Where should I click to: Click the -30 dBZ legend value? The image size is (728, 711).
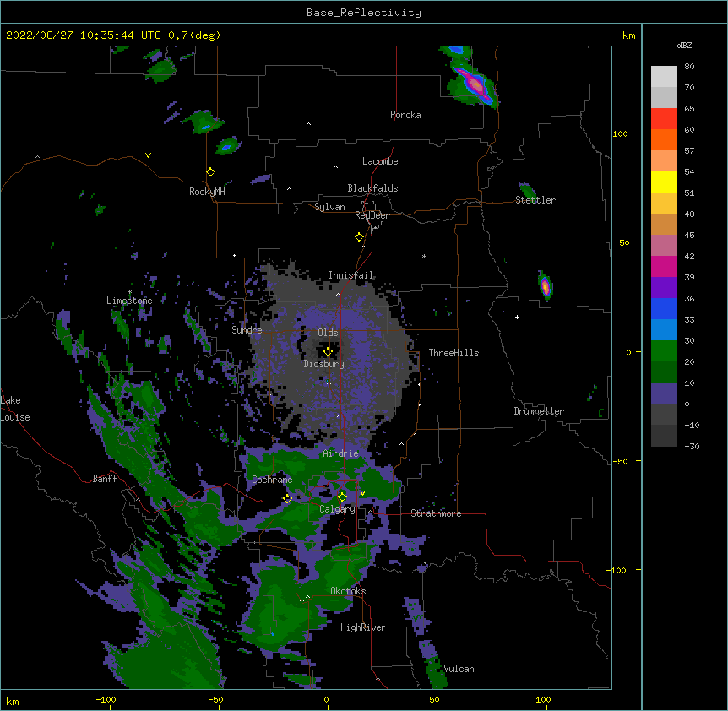(692, 446)
